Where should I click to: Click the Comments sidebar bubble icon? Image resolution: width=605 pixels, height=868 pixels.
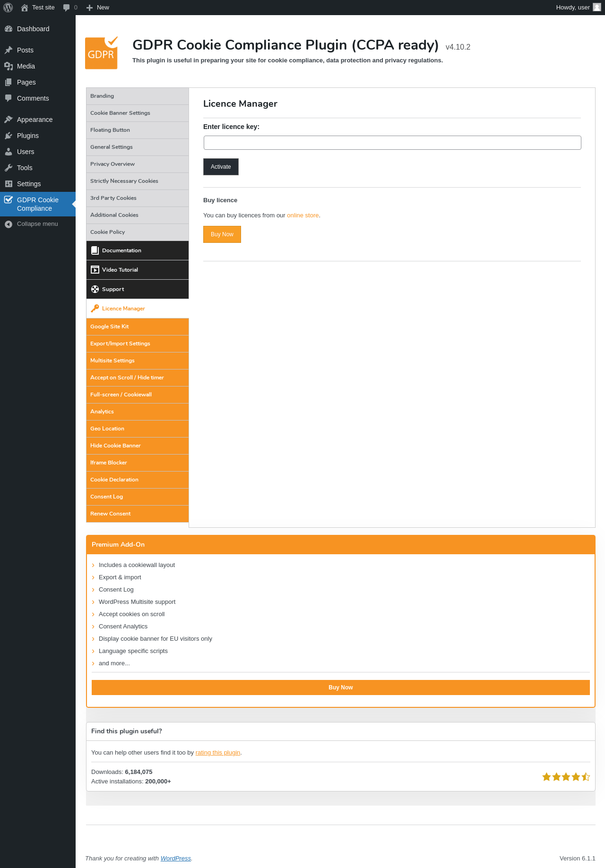[9, 98]
